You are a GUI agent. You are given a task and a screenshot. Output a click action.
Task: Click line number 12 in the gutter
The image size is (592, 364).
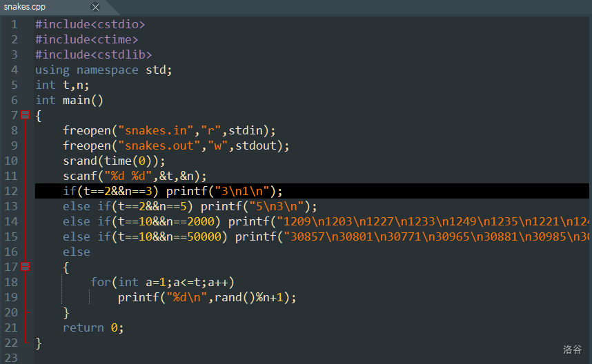pyautogui.click(x=12, y=191)
